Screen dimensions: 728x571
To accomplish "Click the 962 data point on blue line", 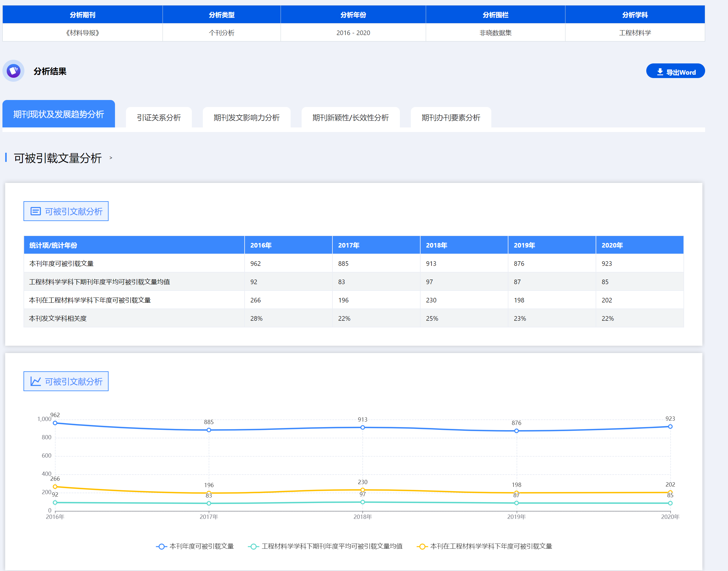I will click(x=55, y=423).
